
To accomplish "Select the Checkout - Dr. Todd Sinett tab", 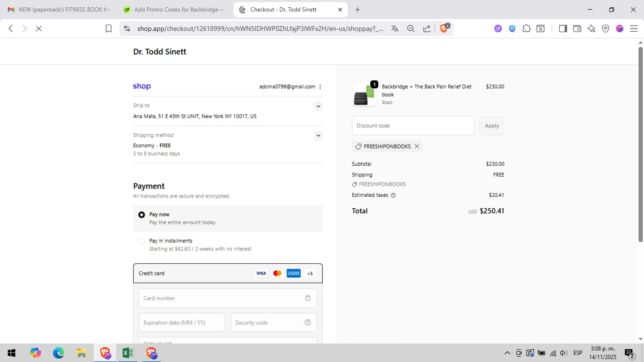I will click(x=290, y=9).
